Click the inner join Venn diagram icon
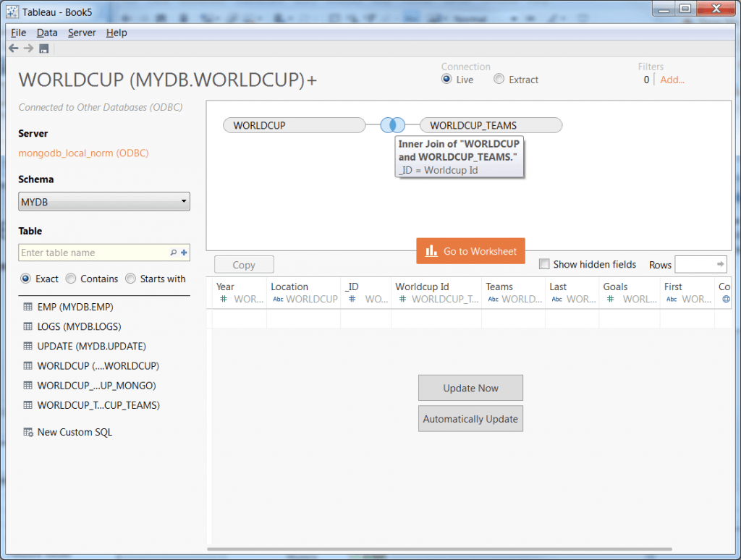The image size is (741, 560). (392, 125)
